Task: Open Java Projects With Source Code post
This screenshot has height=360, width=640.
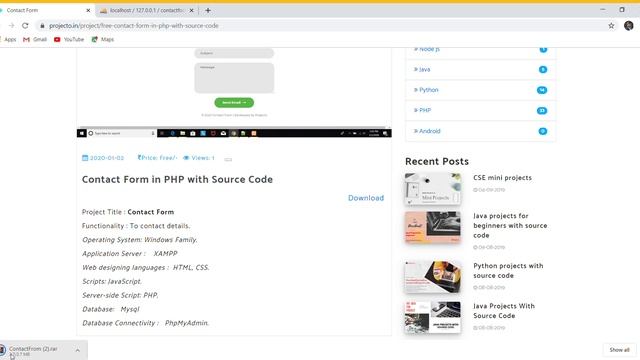Action: [504, 311]
